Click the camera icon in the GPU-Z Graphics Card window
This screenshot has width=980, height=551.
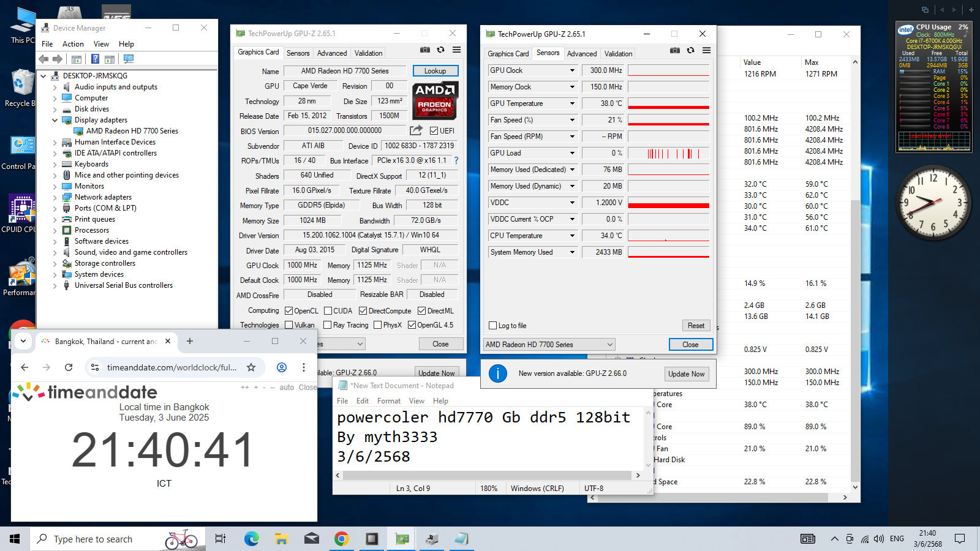424,50
